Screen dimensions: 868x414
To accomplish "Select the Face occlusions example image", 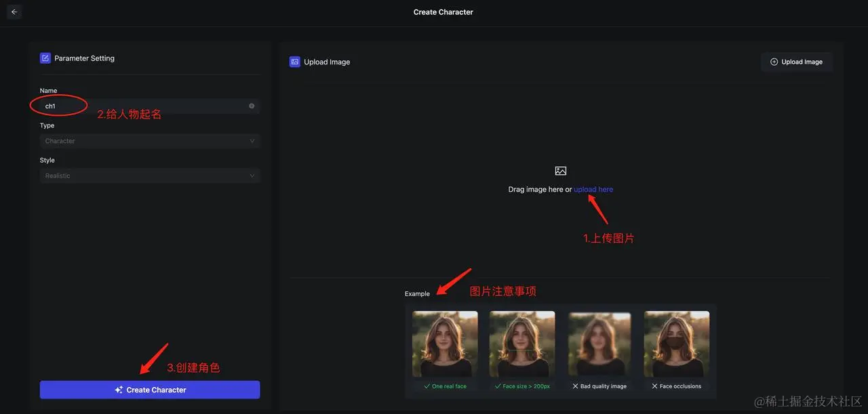I will (677, 344).
